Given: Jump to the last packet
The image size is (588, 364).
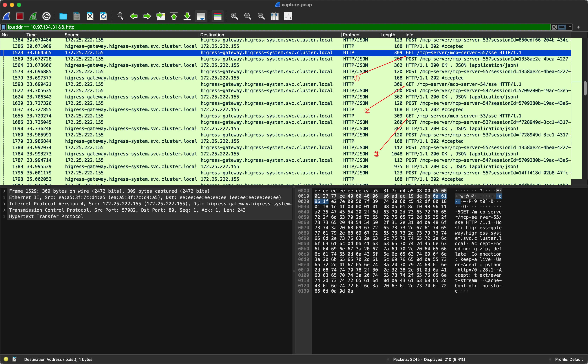Looking at the screenshot, I should click(187, 16).
